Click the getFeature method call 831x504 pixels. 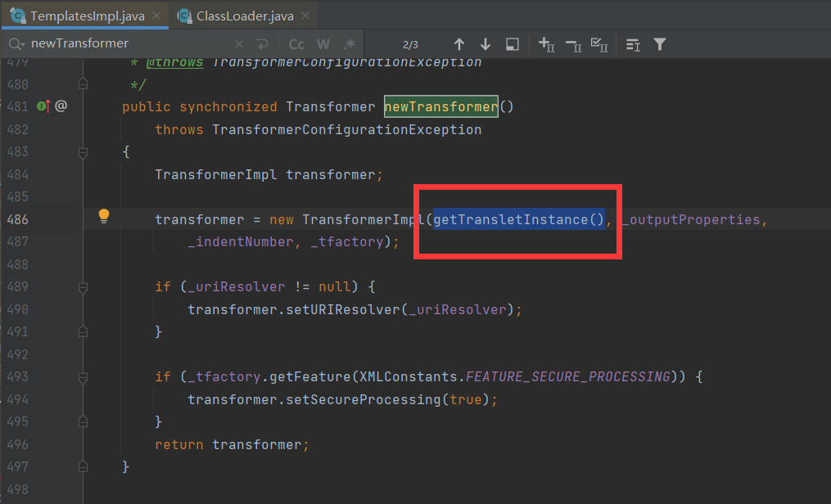(310, 377)
